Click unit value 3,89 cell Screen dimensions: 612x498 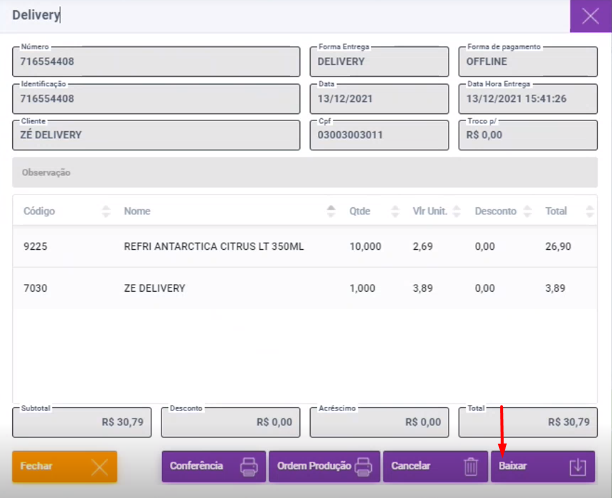(x=423, y=288)
